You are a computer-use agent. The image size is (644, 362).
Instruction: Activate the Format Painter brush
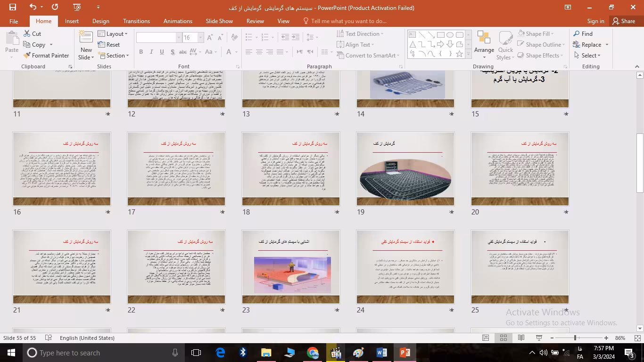tap(46, 56)
